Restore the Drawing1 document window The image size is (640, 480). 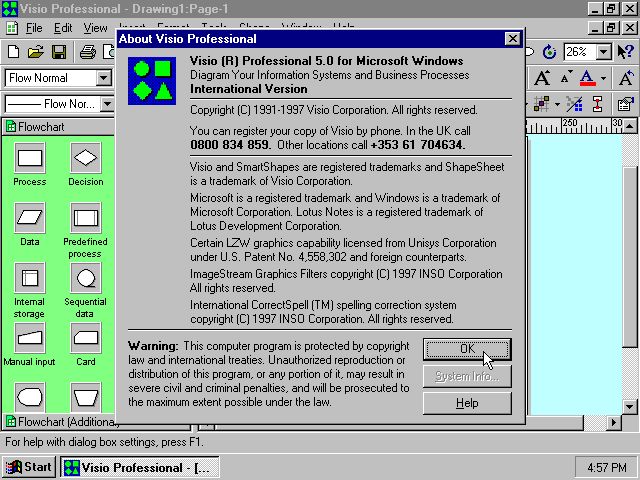pyautogui.click(x=611, y=28)
